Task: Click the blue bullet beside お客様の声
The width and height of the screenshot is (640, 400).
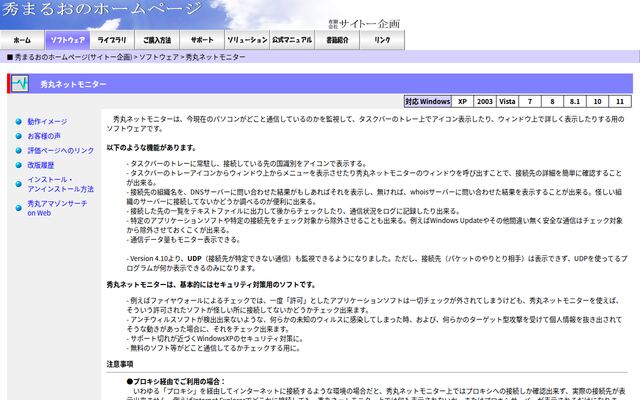Action: tap(18, 136)
